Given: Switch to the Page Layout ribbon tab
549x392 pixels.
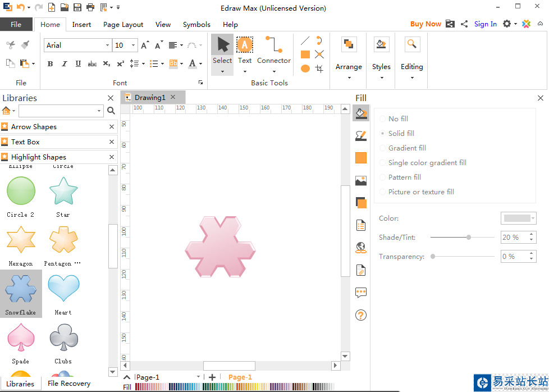Looking at the screenshot, I should pos(123,25).
